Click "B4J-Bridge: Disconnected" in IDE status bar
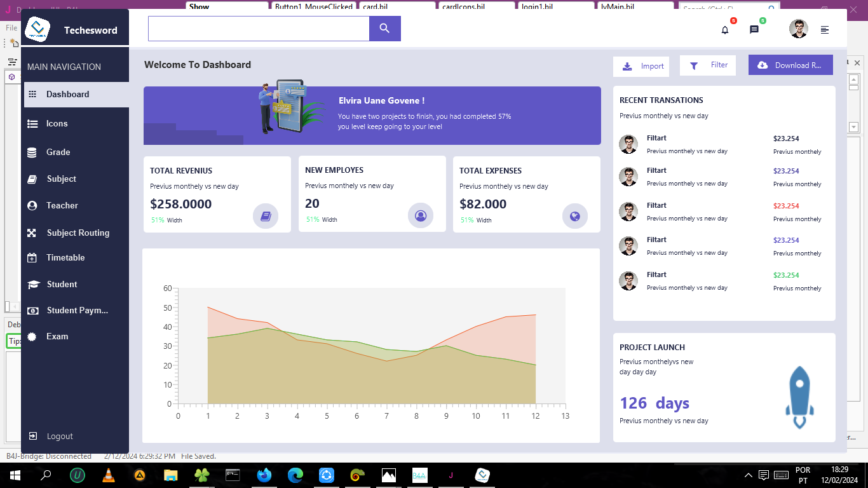The width and height of the screenshot is (868, 488). tap(49, 456)
